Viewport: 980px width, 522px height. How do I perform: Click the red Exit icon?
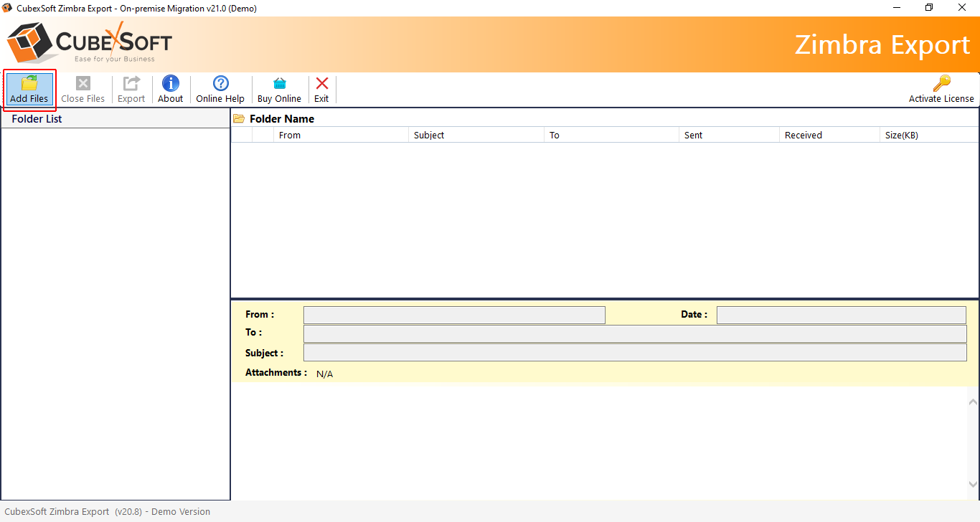tap(321, 84)
